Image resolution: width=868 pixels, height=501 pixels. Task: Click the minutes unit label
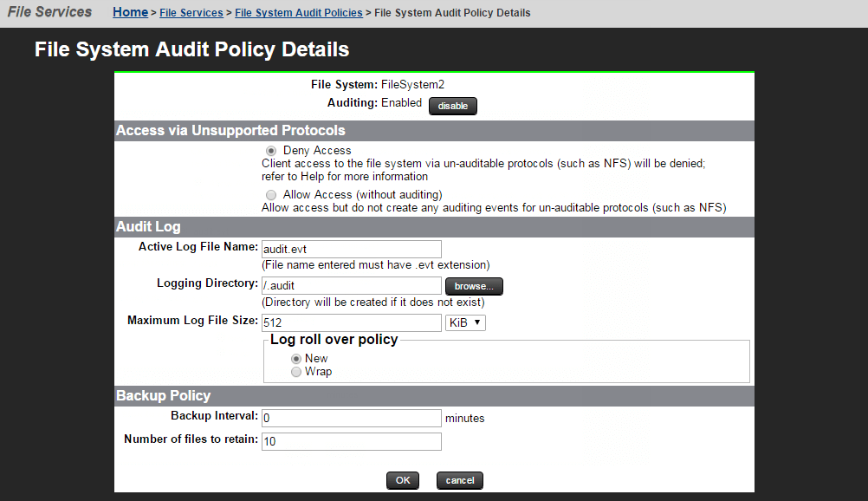click(x=465, y=419)
